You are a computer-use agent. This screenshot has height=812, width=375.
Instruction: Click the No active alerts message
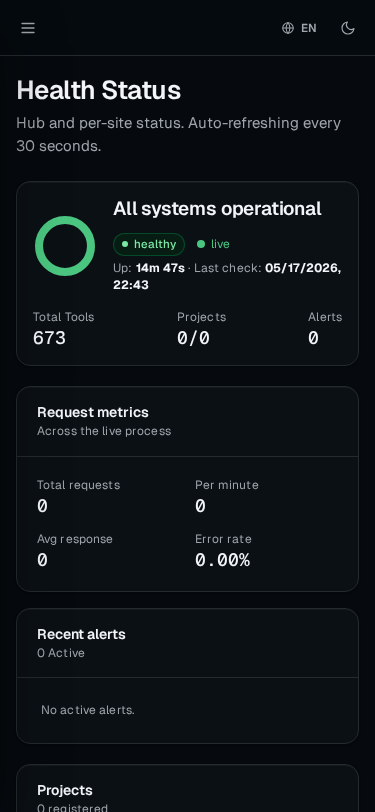tap(88, 710)
